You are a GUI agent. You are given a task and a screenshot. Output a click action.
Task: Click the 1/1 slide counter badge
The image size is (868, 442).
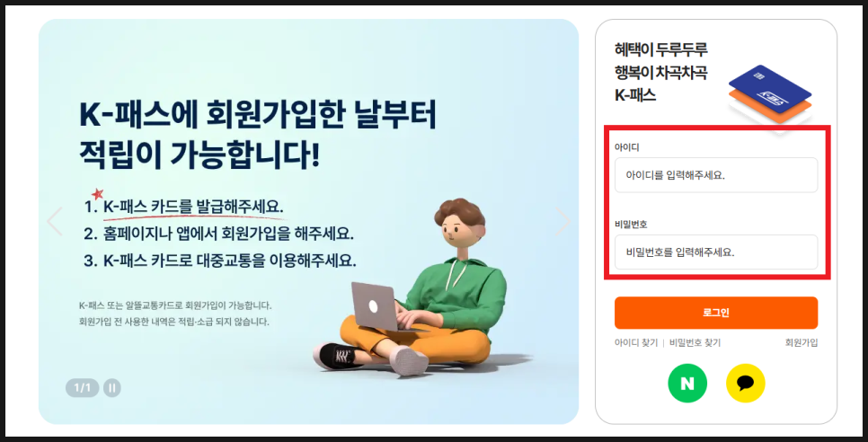[83, 388]
